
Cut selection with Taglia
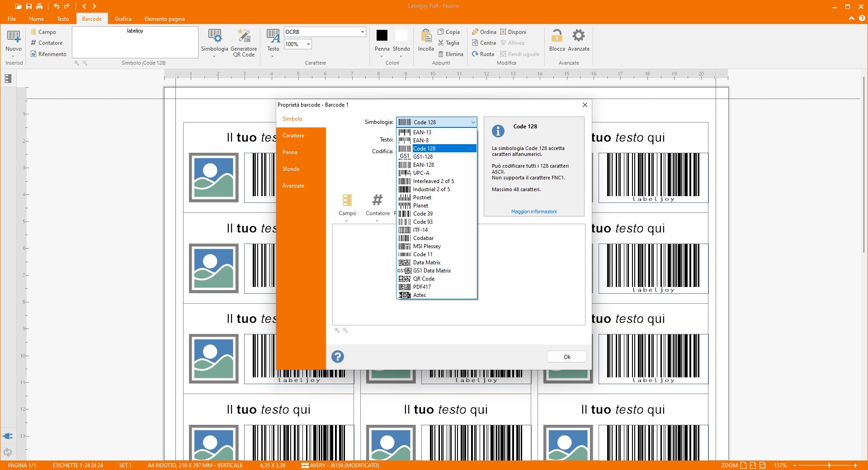(448, 43)
